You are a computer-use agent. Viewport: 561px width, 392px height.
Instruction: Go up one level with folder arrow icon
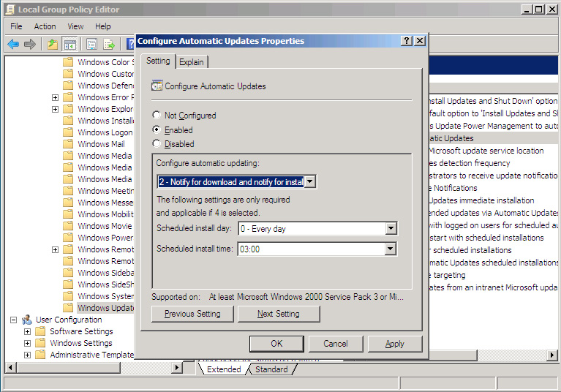point(53,45)
